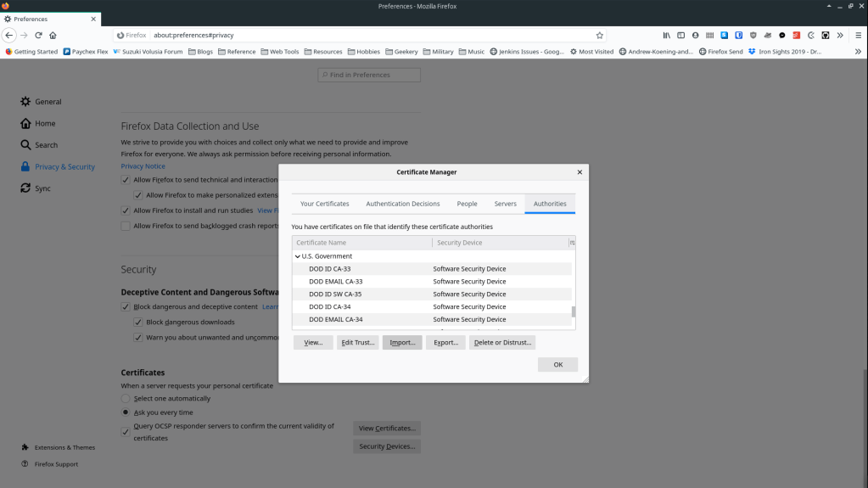Viewport: 868px width, 488px height.
Task: Switch to the Your Certificates tab
Action: point(325,204)
